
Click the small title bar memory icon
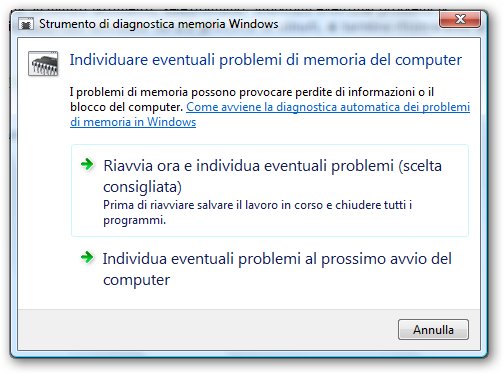pyautogui.click(x=26, y=24)
